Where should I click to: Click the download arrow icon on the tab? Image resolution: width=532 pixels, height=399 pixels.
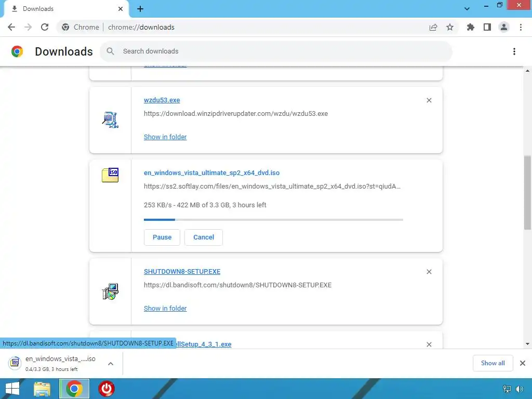[x=14, y=9]
